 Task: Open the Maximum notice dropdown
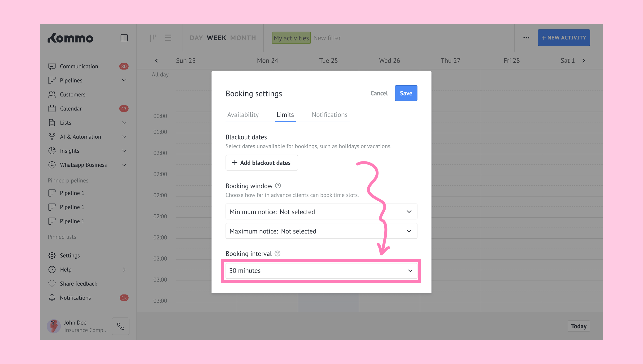tap(321, 231)
